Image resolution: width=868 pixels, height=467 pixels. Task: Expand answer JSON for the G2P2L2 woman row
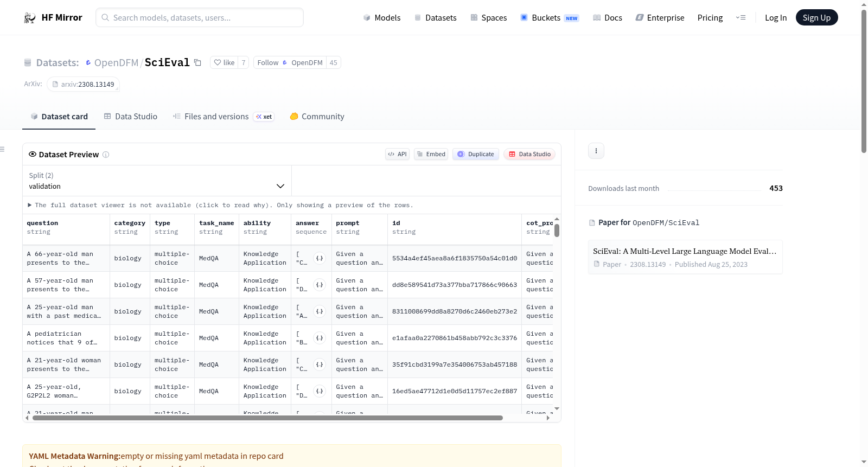click(320, 391)
